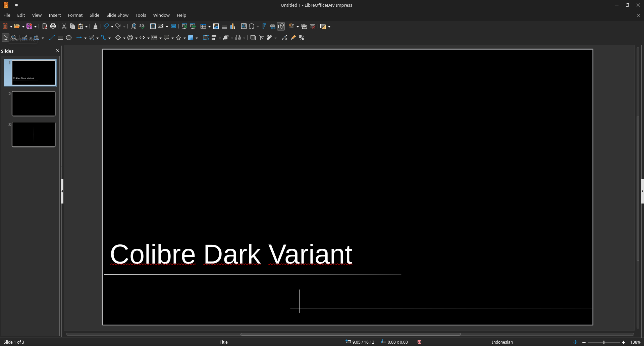
Task: Insert an image with the picture icon
Action: (x=216, y=26)
